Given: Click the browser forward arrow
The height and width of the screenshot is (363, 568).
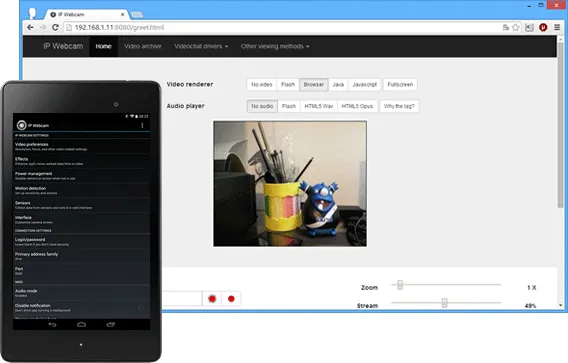Looking at the screenshot, I should pyautogui.click(x=43, y=28).
